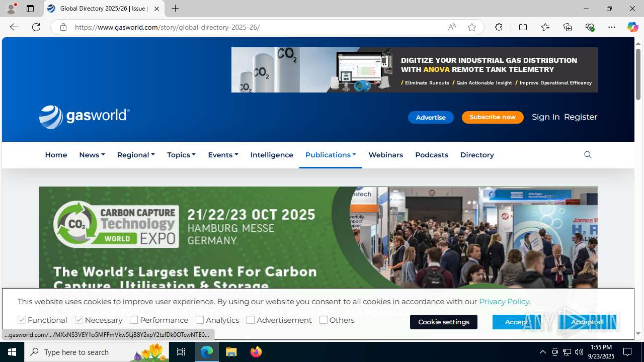This screenshot has height=362, width=644.
Task: Open the network status icon
Action: coord(567,352)
